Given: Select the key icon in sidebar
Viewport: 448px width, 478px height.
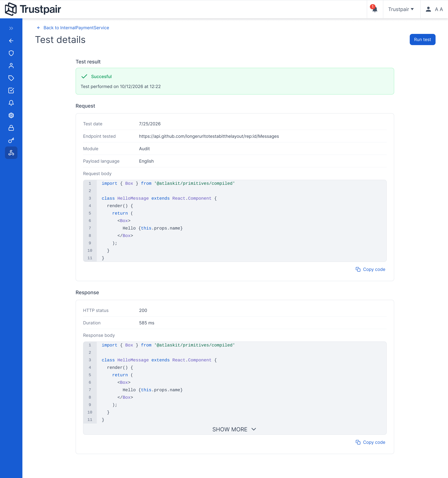Looking at the screenshot, I should (11, 140).
